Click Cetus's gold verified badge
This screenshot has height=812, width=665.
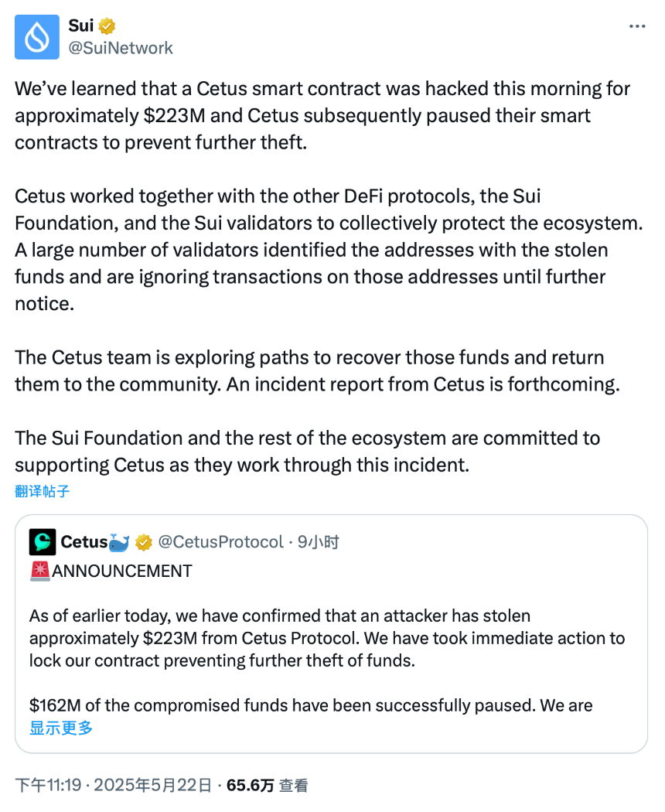click(x=144, y=542)
